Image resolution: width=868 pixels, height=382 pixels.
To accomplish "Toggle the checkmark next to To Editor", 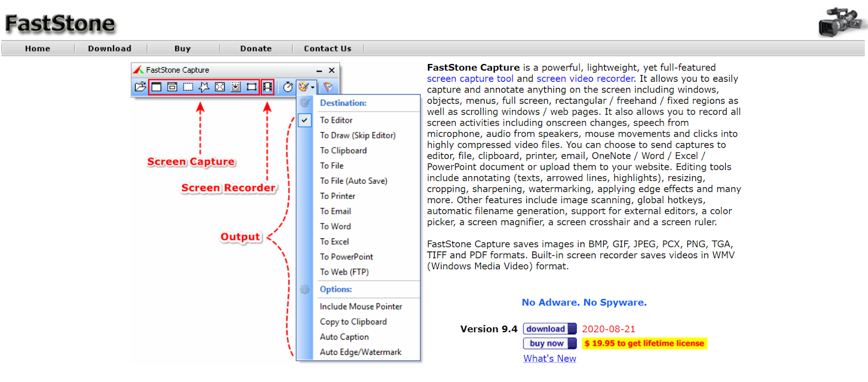I will (305, 120).
